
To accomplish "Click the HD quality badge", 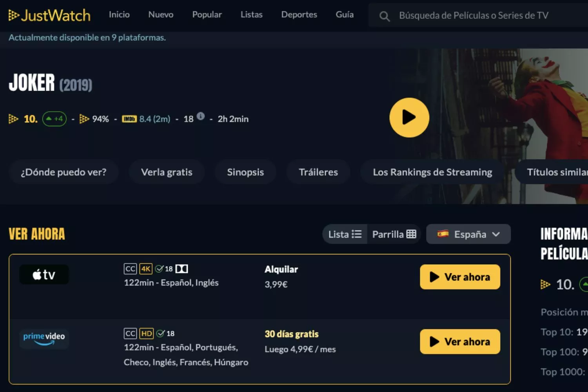I will click(146, 333).
